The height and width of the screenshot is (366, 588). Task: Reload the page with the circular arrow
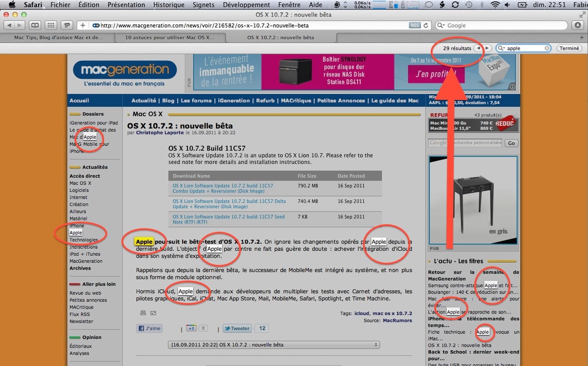[x=426, y=25]
